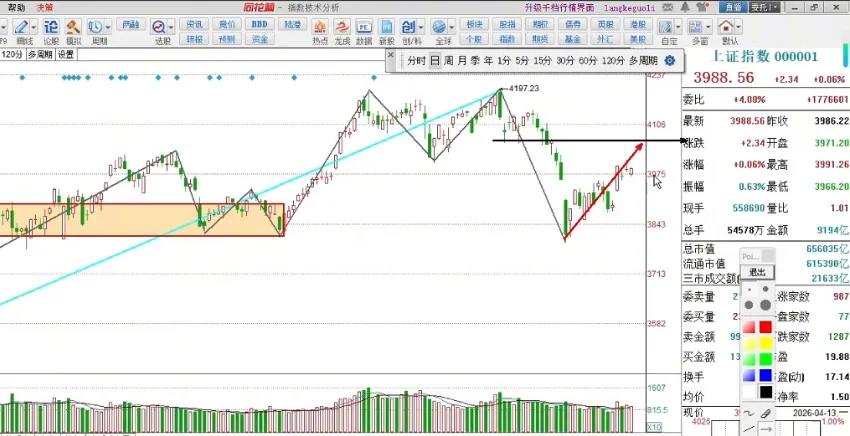This screenshot has height=436, width=850.
Task: Choose the solid green color swatch
Action: [x=765, y=359]
